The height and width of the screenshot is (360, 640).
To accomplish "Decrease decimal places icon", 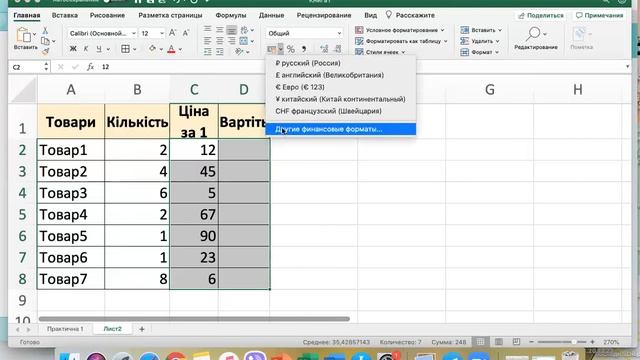I will (x=338, y=49).
